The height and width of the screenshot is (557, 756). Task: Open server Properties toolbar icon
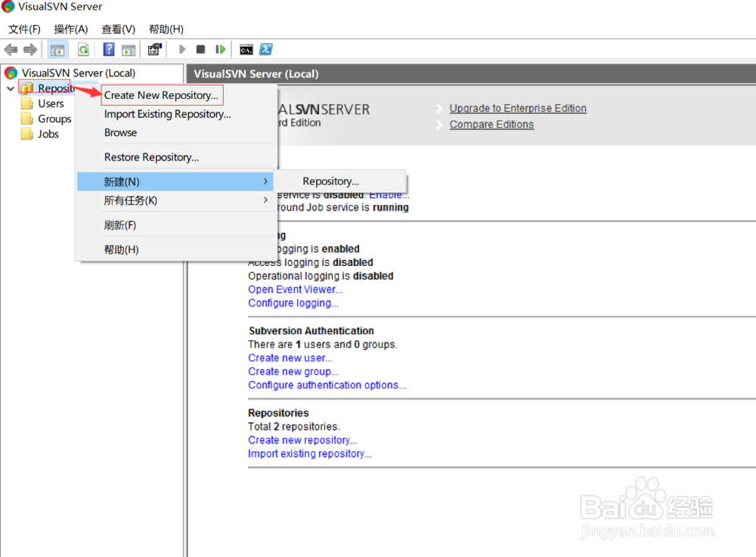154,50
